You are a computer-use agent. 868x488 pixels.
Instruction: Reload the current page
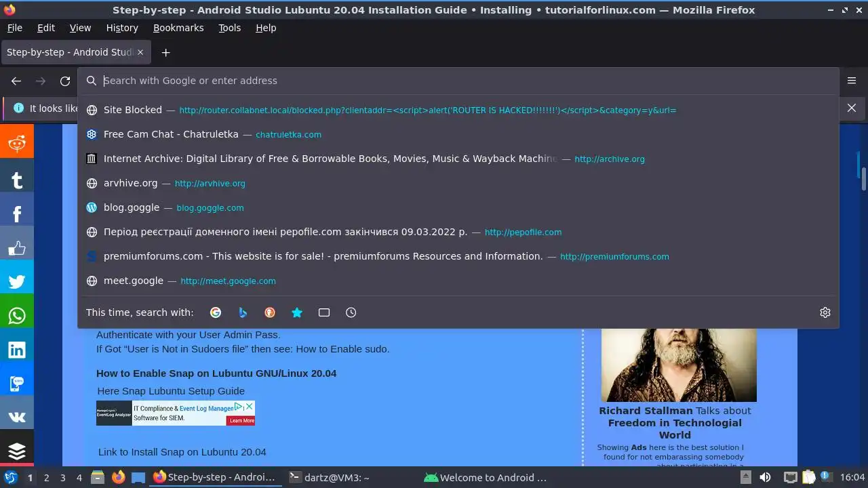pyautogui.click(x=65, y=81)
